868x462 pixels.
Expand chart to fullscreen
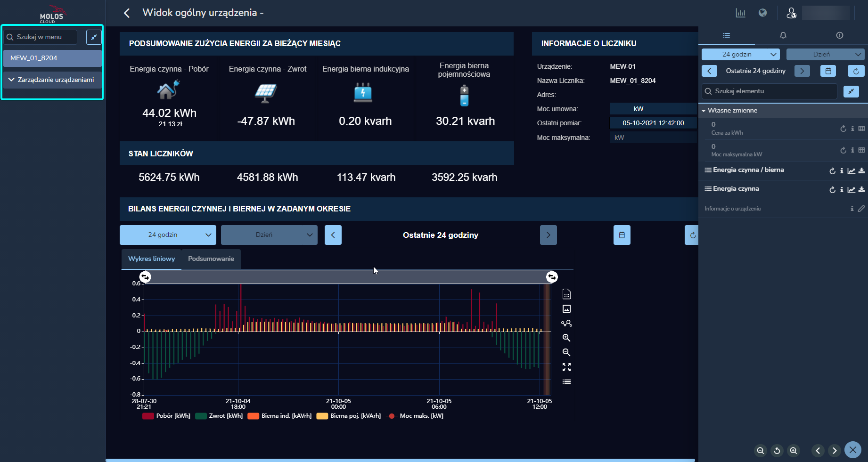[566, 367]
